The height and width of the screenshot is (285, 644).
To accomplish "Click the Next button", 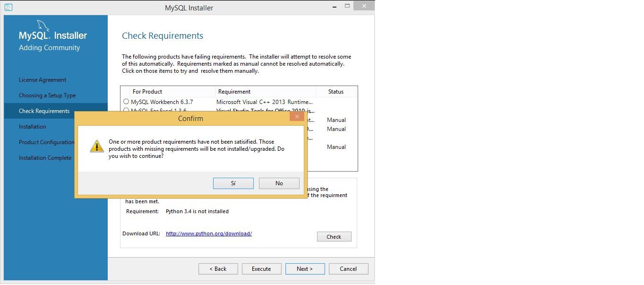I will [x=305, y=269].
